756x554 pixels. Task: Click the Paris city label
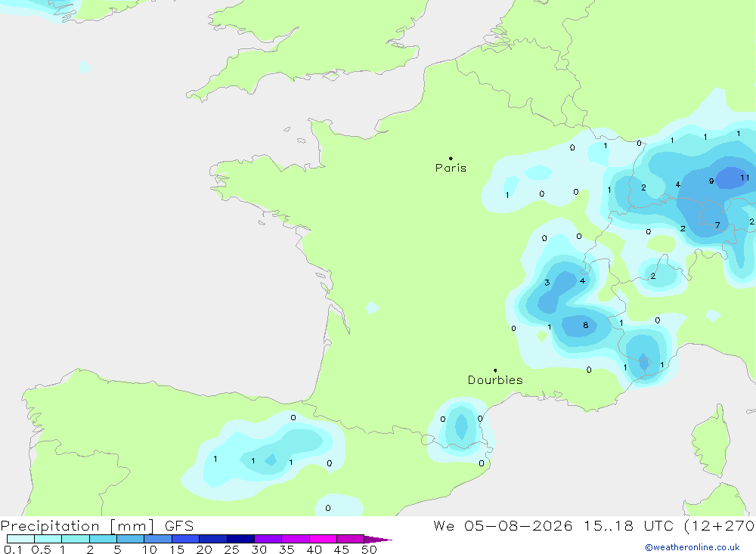451,168
